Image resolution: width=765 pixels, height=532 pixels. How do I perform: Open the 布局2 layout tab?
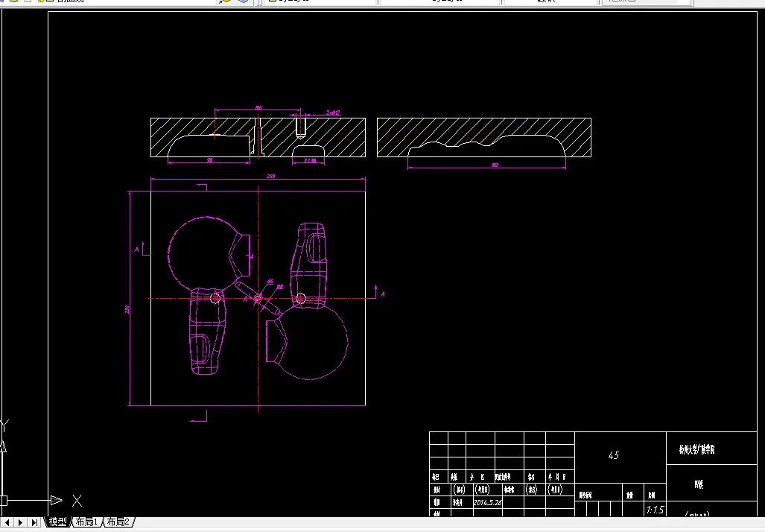[118, 522]
